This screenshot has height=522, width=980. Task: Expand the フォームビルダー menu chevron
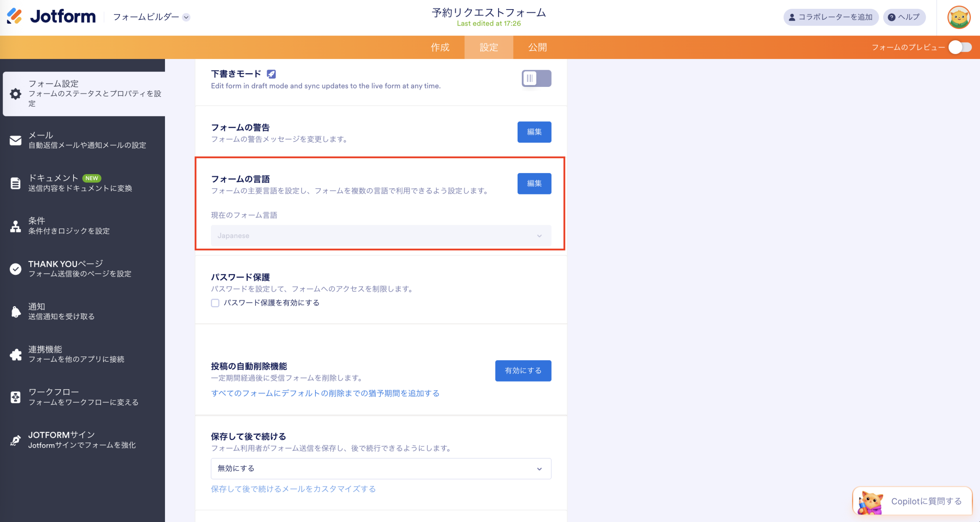click(186, 17)
